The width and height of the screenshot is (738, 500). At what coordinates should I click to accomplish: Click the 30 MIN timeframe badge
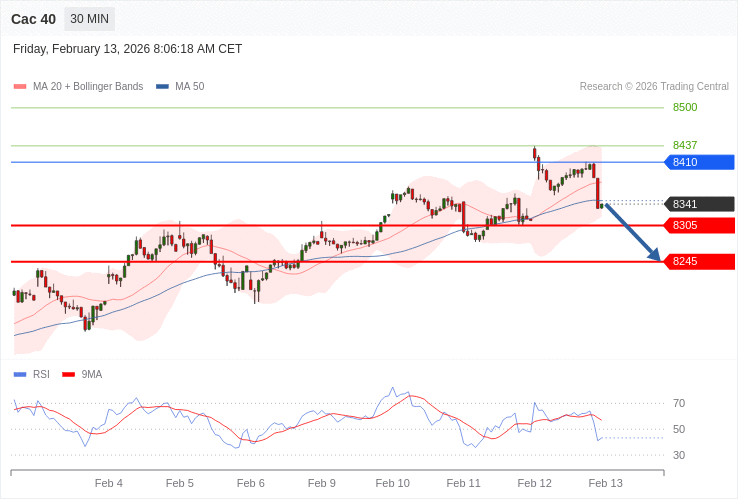(x=89, y=19)
